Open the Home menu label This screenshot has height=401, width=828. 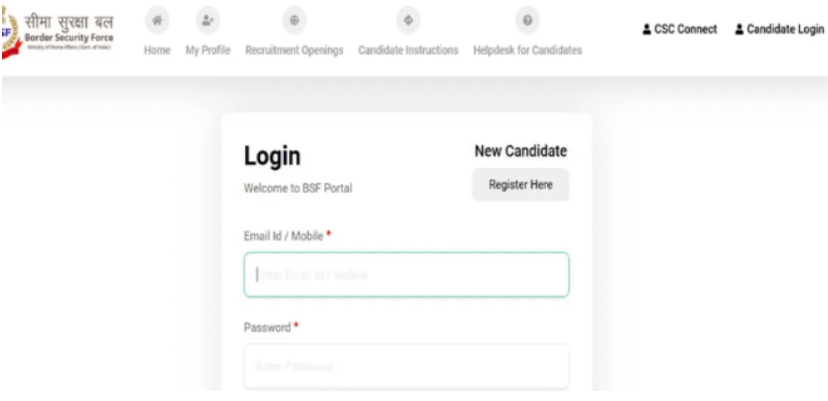tap(157, 50)
